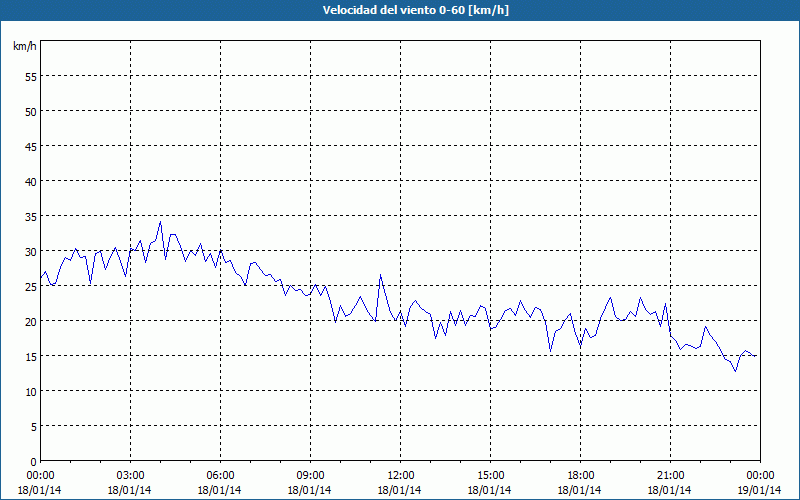Click the "km/h" unit label on the axis
The image size is (800, 500).
(24, 46)
